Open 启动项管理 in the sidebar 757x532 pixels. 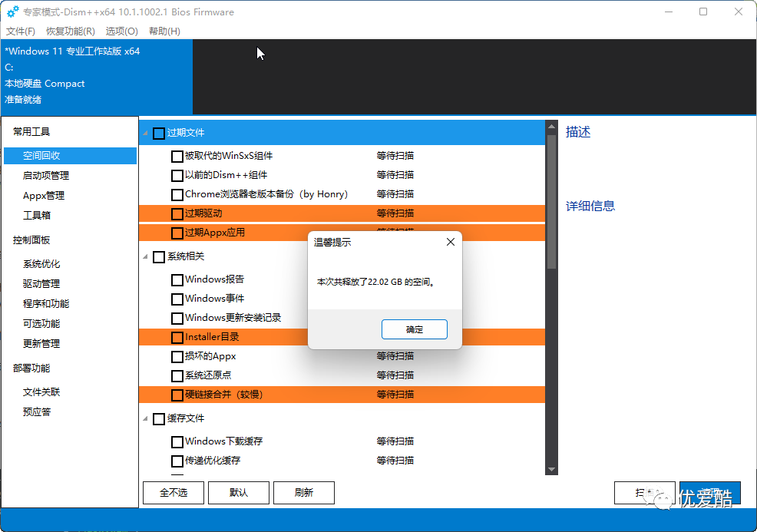pos(46,175)
